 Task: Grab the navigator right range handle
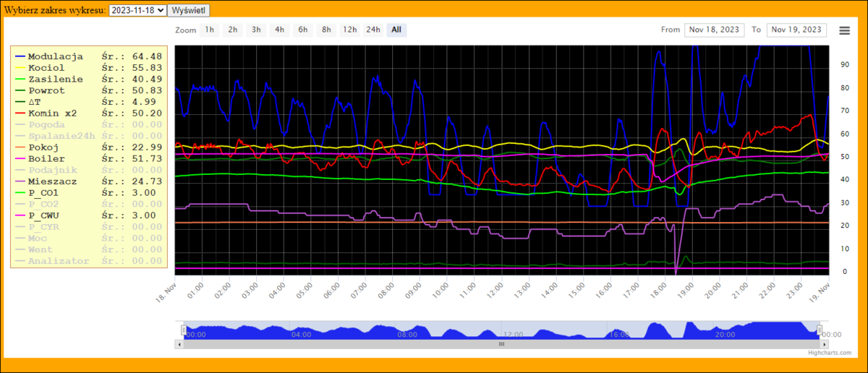pyautogui.click(x=820, y=330)
